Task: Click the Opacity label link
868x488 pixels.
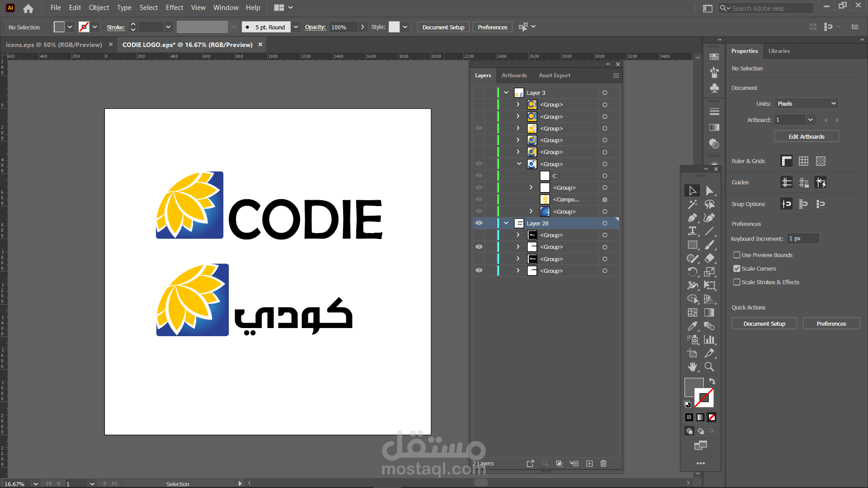Action: [x=315, y=27]
